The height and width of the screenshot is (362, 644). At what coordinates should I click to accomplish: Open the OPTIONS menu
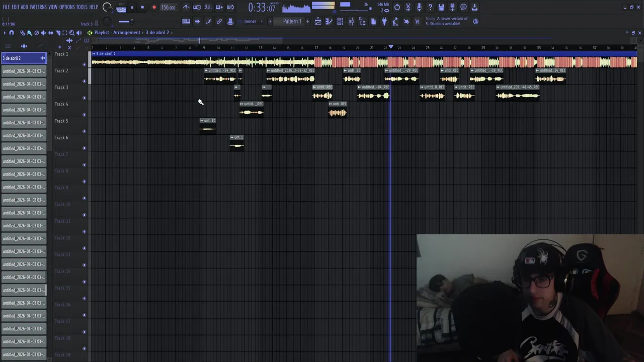click(x=67, y=7)
